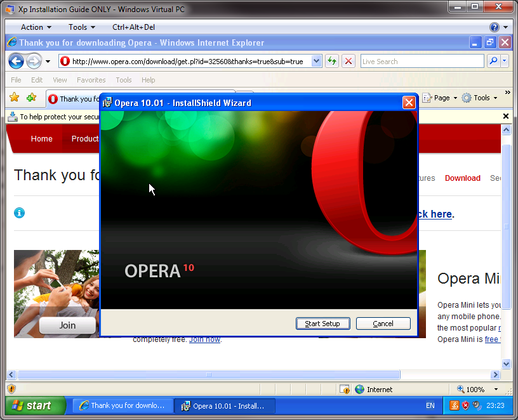Click the information bar security message

(60, 117)
